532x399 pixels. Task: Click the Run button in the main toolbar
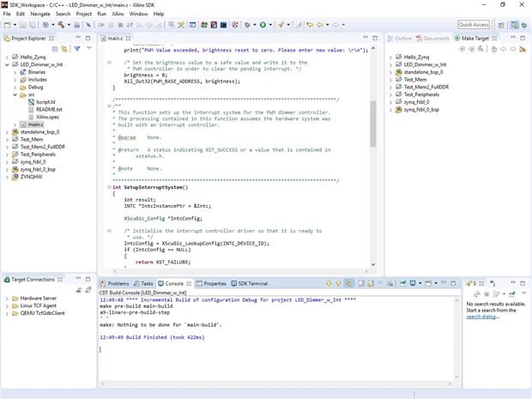(x=263, y=25)
